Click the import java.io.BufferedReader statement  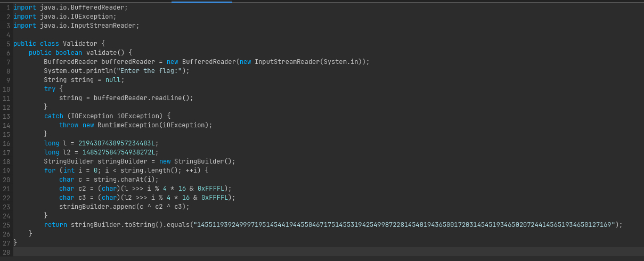(x=70, y=7)
